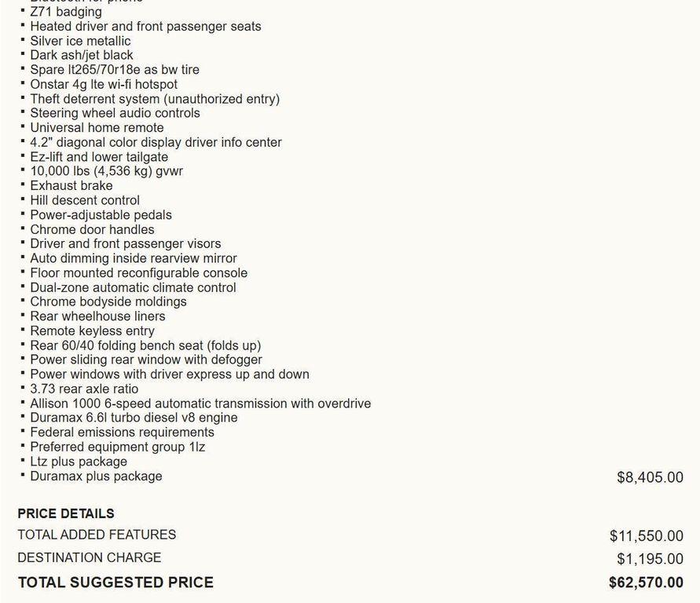Click the 3.73 rear axle ratio line
700x603 pixels.
[84, 389]
